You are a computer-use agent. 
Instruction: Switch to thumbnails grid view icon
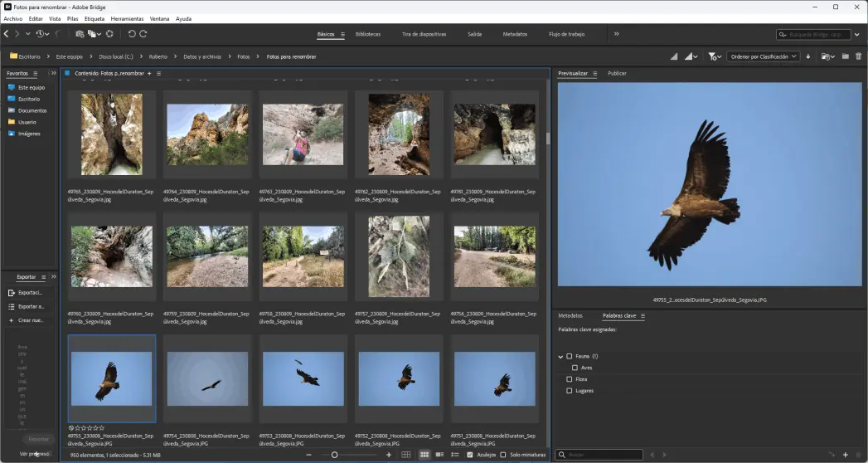click(424, 455)
